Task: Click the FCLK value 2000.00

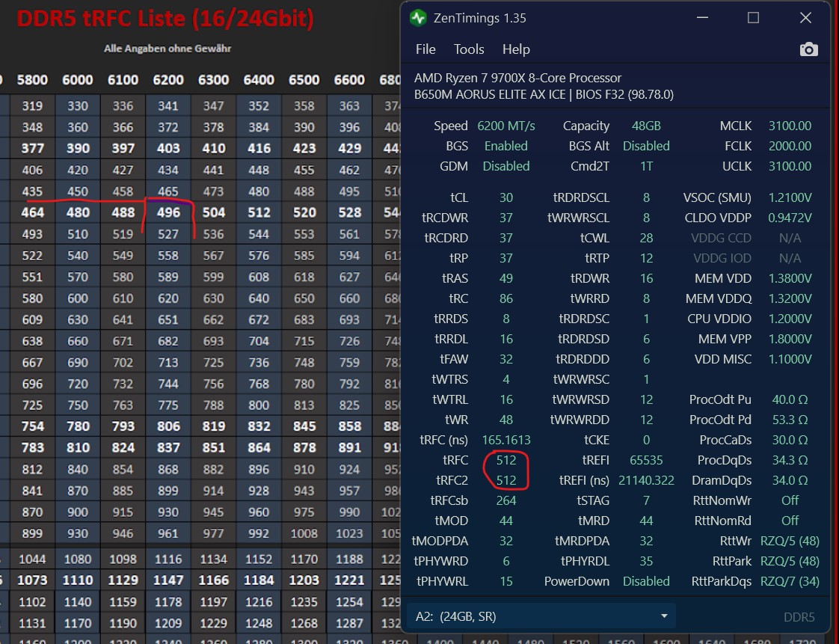Action: click(x=790, y=146)
